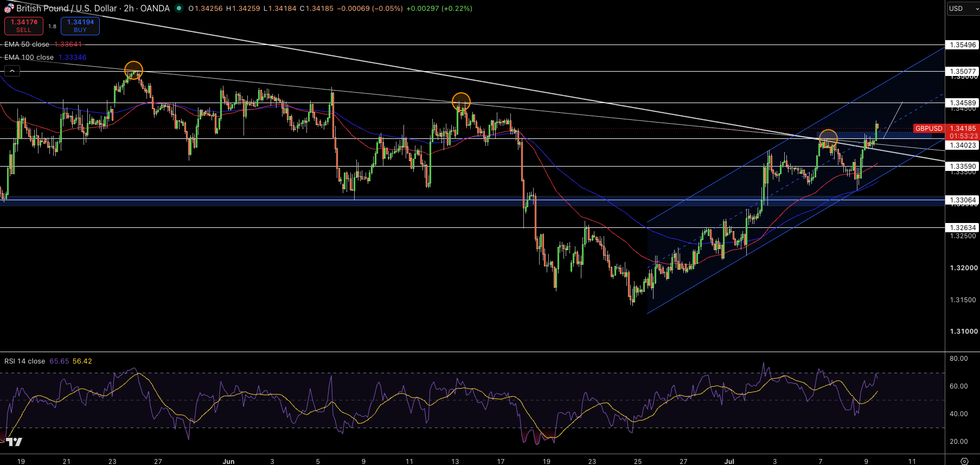980x465 pixels.
Task: Click the RSI moving average value 56.42
Action: 82,361
